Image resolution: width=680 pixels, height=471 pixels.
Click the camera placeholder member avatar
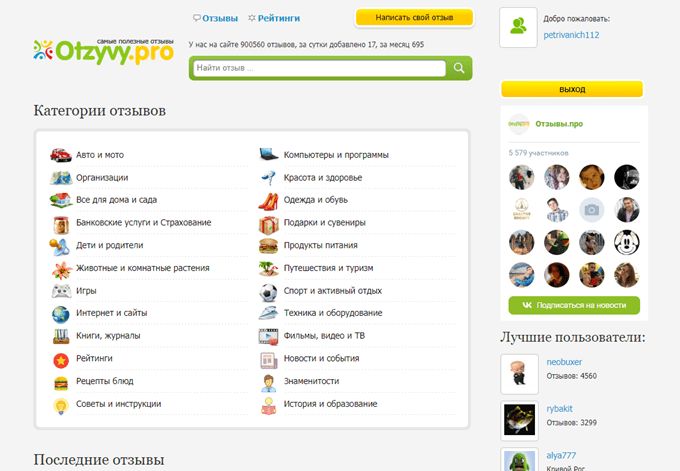tap(592, 210)
